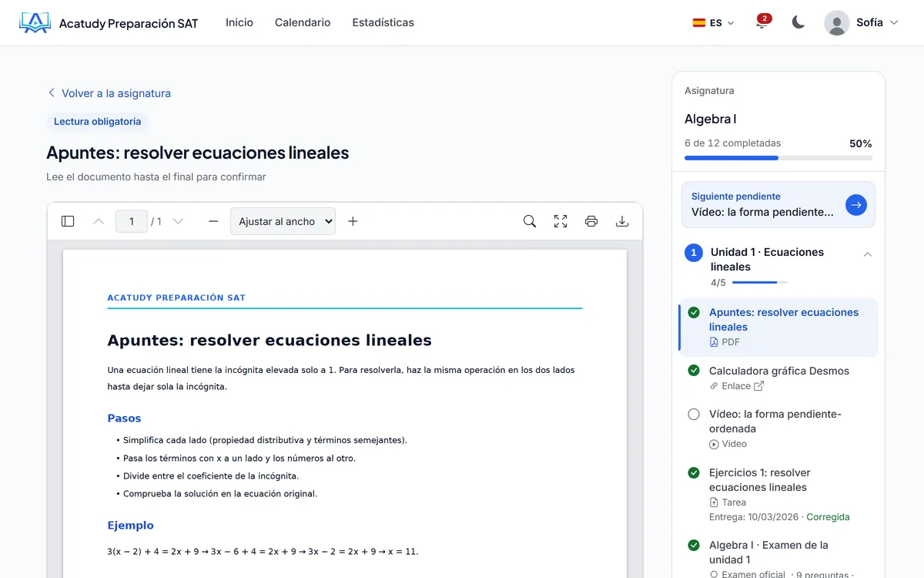Screen dimensions: 924x578
Task: Toggle the PDF viewer sidebar panel
Action: [68, 221]
